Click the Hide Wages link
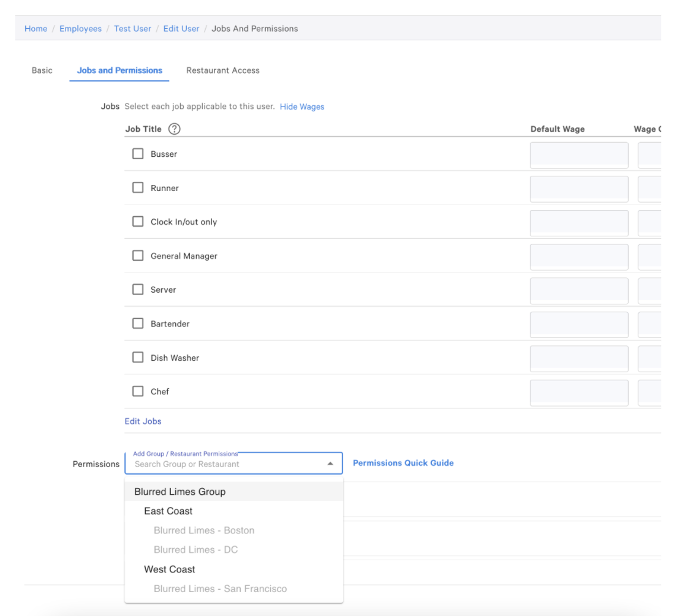696x616 pixels. (x=302, y=107)
